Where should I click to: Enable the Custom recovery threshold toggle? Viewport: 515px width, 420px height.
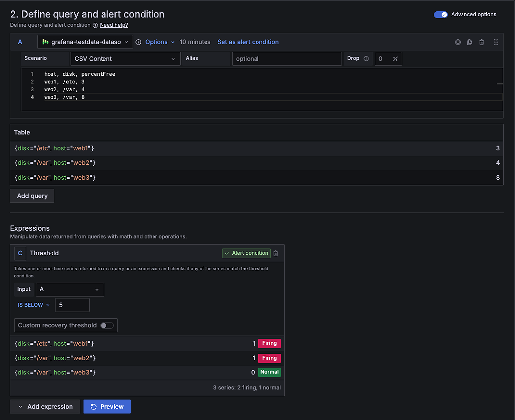[106, 325]
